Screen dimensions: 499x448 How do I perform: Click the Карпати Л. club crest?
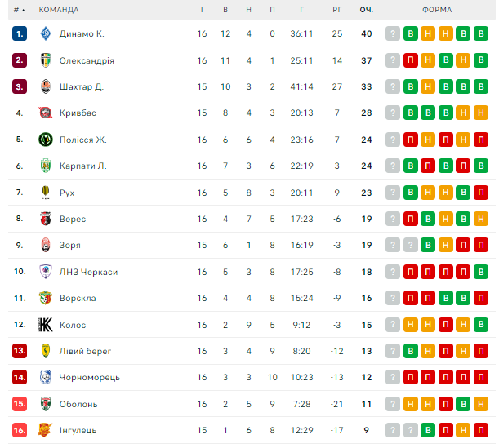[46, 166]
